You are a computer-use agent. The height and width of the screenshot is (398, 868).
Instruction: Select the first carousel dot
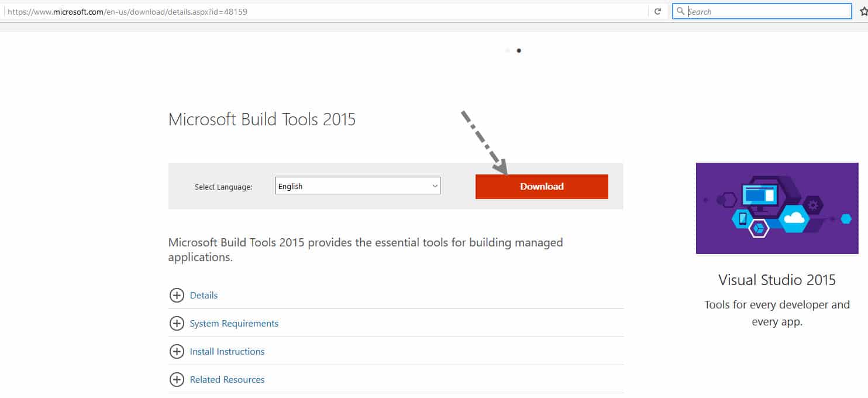coord(508,50)
